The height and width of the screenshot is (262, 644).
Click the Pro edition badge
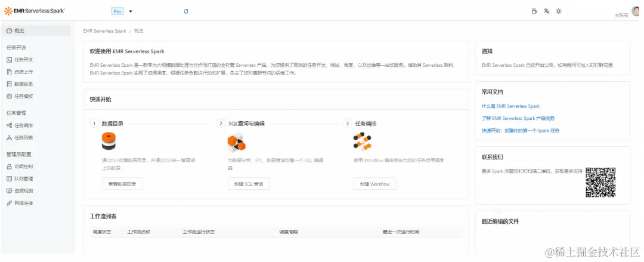click(x=117, y=11)
